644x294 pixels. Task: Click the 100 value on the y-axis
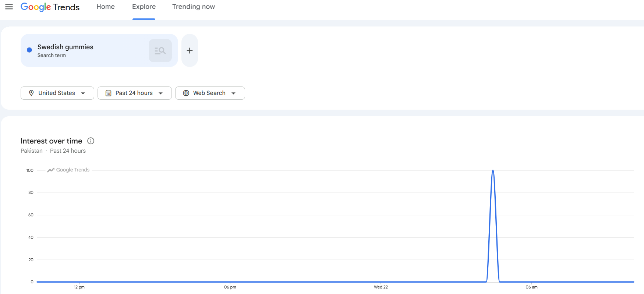tap(30, 170)
